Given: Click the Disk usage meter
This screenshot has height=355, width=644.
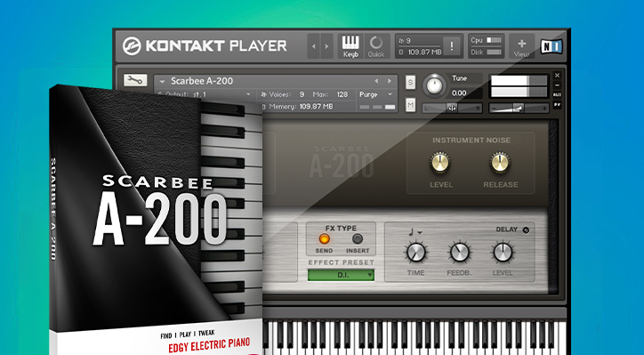Looking at the screenshot, I should [x=494, y=52].
